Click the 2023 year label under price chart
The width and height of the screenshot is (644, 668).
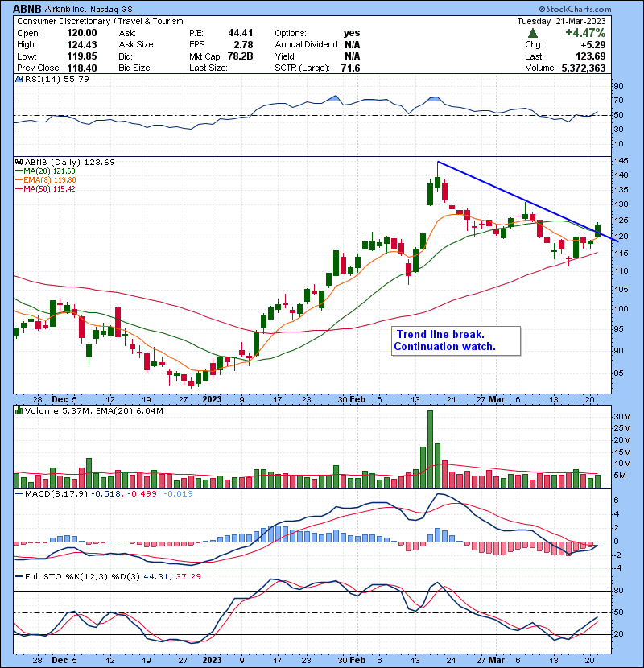(212, 399)
